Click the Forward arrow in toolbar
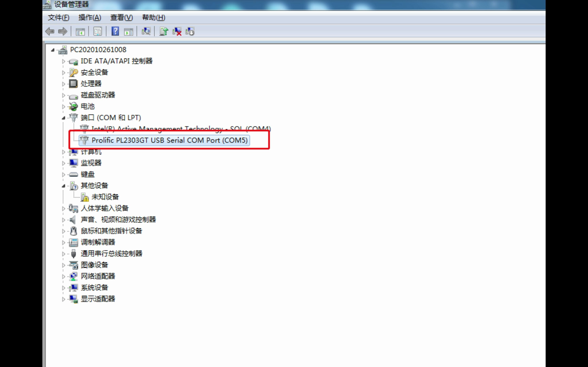This screenshot has width=588, height=367. pyautogui.click(x=63, y=31)
